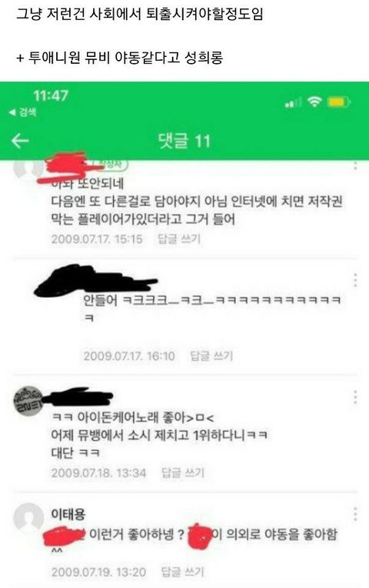Tap the 이태용 username
This screenshot has height=588, width=369.
[68, 514]
